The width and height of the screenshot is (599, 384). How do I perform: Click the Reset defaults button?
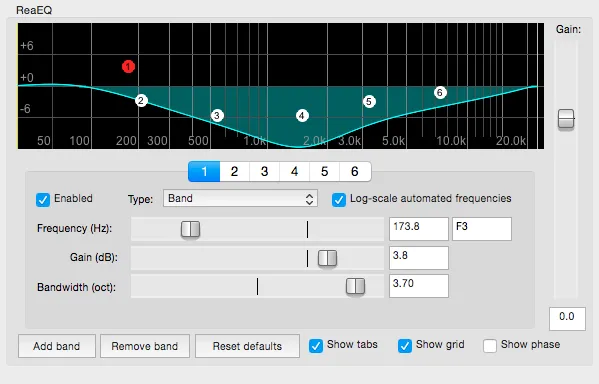pyautogui.click(x=247, y=346)
